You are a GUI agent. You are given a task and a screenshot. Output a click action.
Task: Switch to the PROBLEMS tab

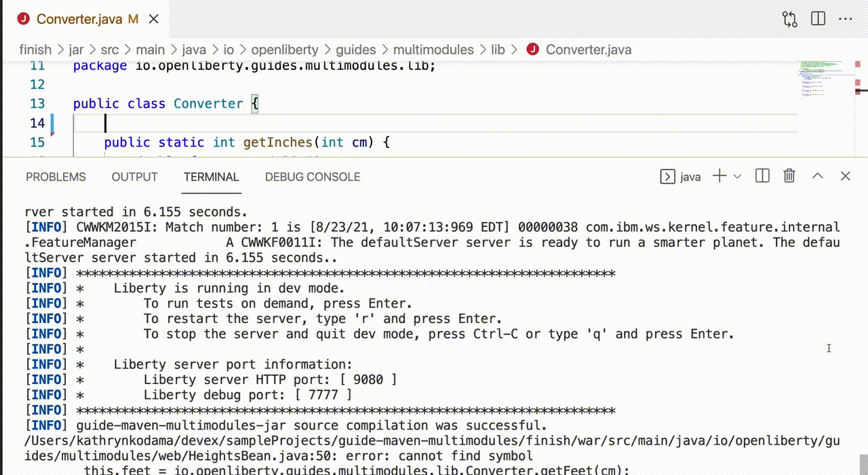(56, 177)
